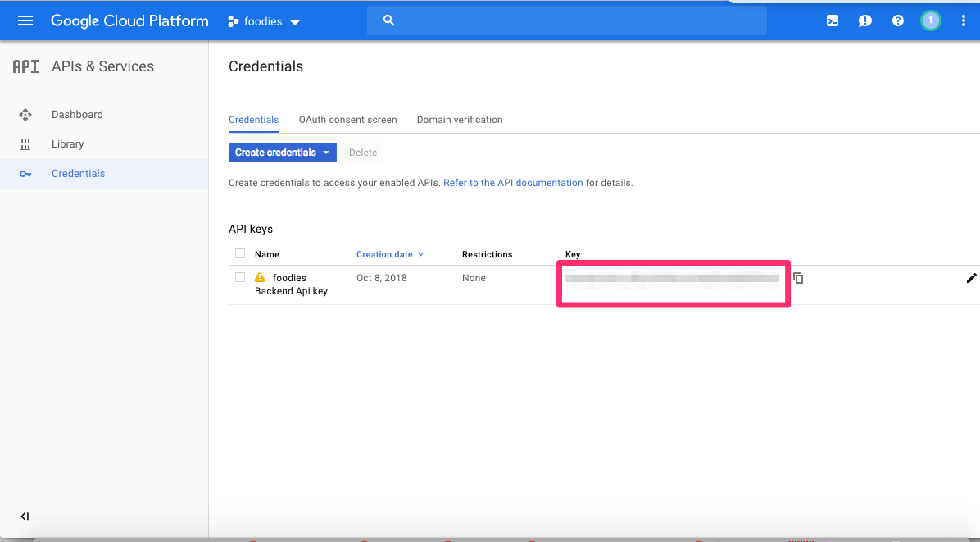Edit the foodies API key with pencil
Viewport: 980px width, 542px height.
[x=971, y=278]
